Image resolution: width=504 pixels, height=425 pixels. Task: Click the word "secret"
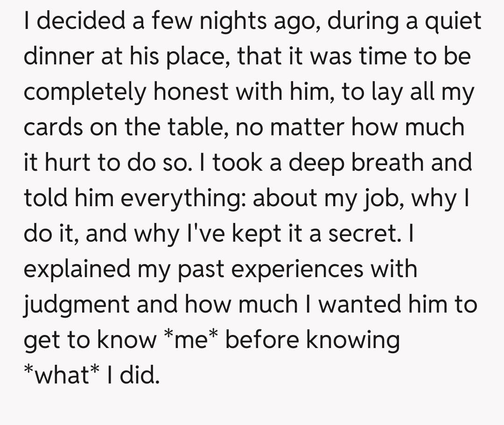[x=364, y=234]
